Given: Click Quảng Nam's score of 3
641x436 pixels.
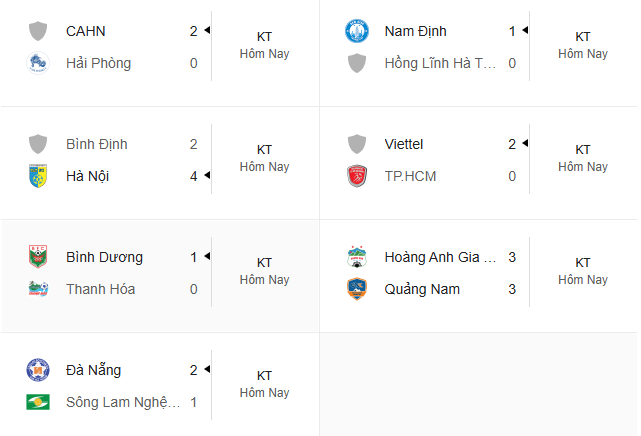Looking at the screenshot, I should point(512,289).
